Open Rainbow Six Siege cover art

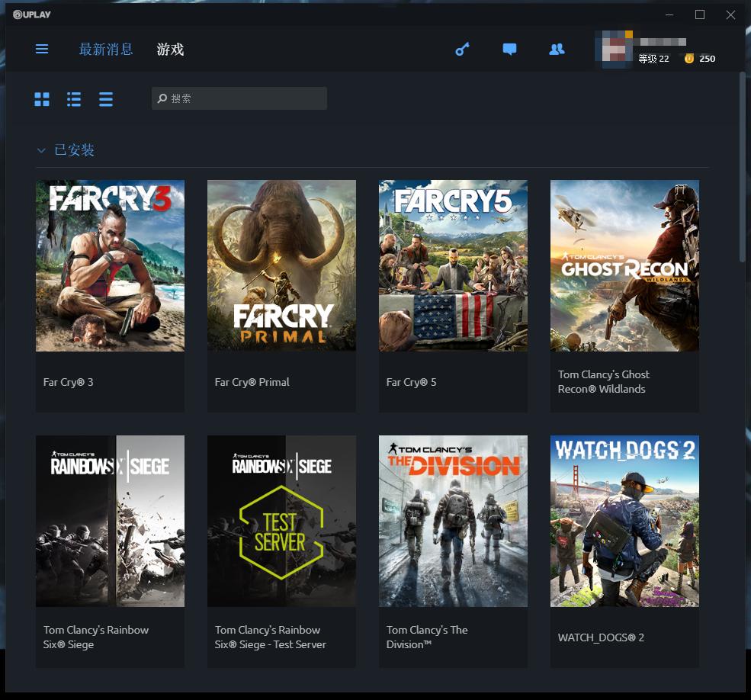(x=110, y=521)
